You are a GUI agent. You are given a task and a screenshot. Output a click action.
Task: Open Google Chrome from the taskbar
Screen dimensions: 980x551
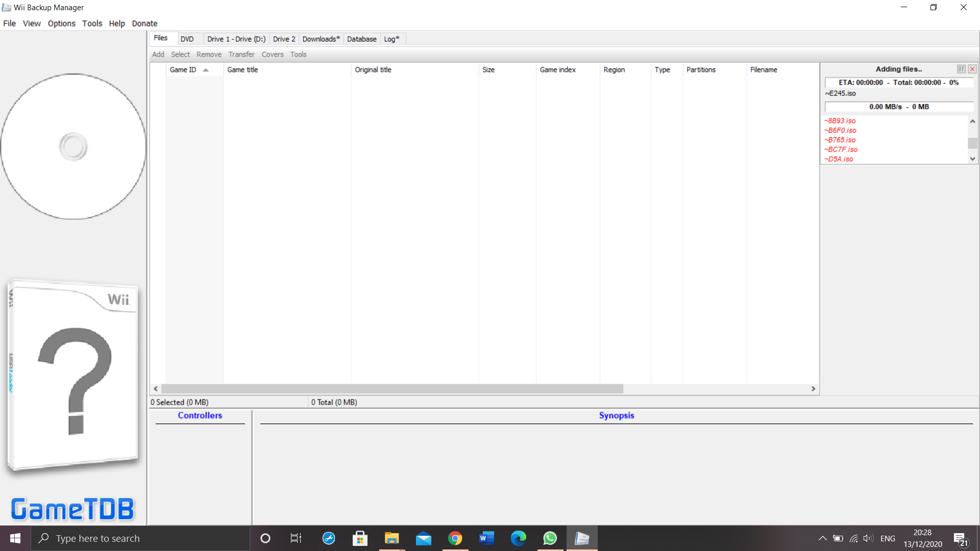455,538
